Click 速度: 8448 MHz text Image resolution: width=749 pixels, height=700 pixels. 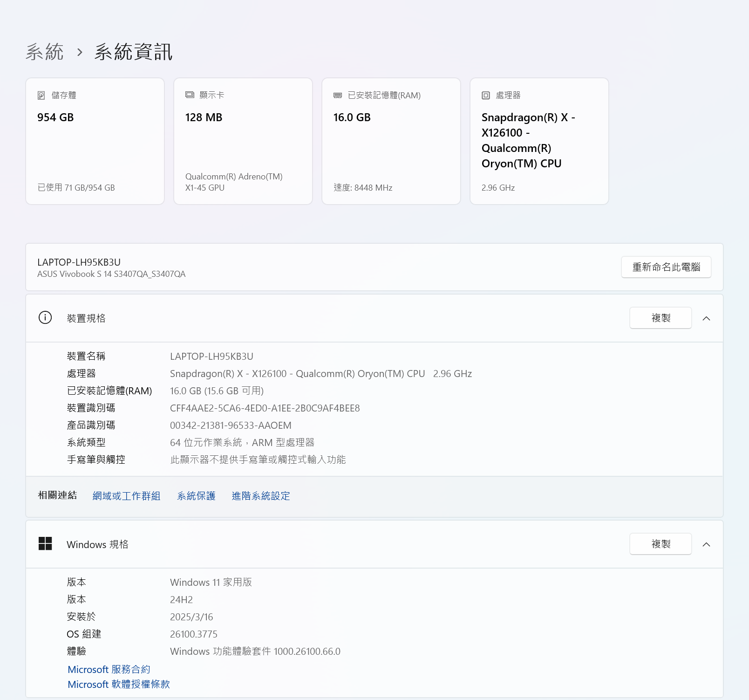coord(363,188)
